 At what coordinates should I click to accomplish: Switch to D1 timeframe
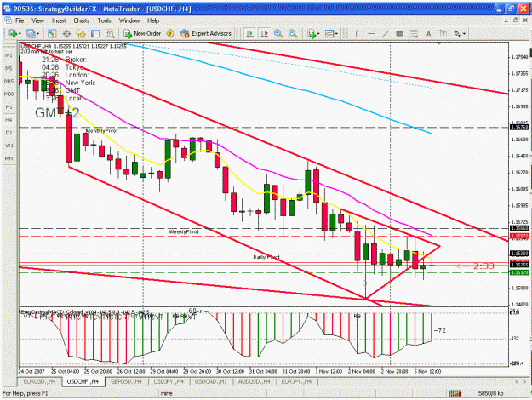pyautogui.click(x=9, y=133)
